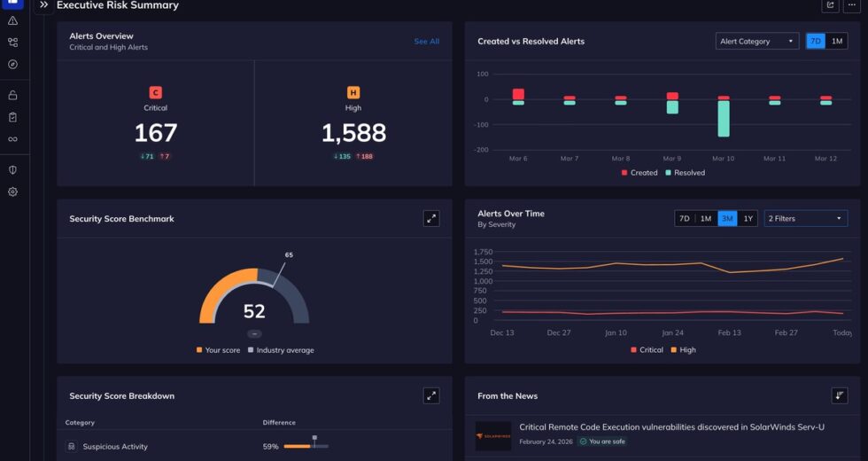Viewport: 868px width, 461px height.
Task: Open the Alert Category dropdown
Action: pos(756,41)
